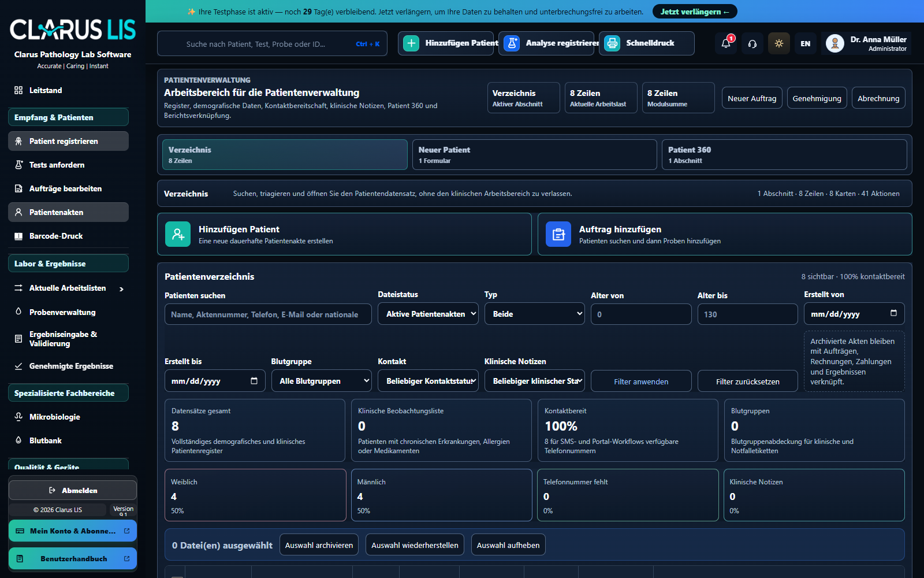Open Verzeichnis Aktiver Abschnitt card
Viewport: 924px width, 578px height.
click(x=524, y=98)
